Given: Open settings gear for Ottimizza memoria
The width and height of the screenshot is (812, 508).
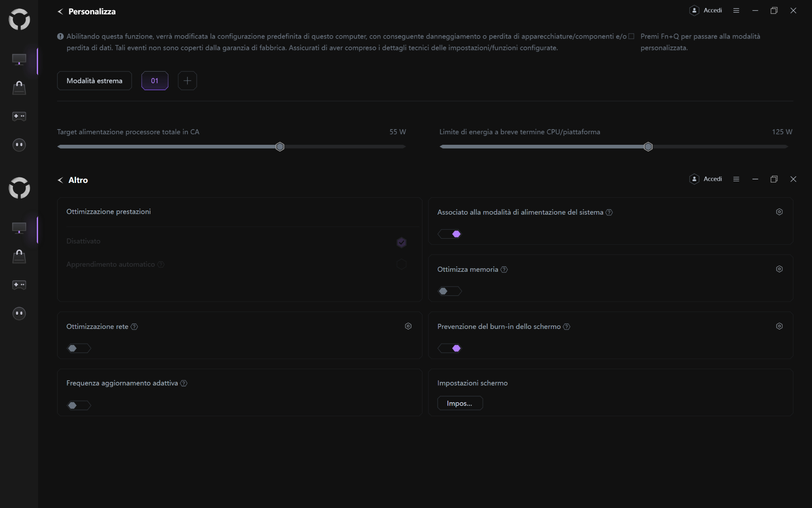Looking at the screenshot, I should [779, 269].
